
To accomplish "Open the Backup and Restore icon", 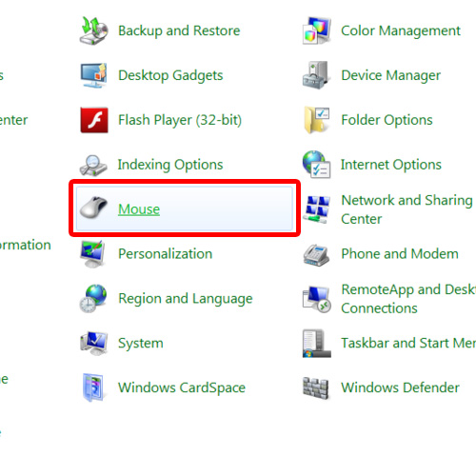I will coord(93,30).
